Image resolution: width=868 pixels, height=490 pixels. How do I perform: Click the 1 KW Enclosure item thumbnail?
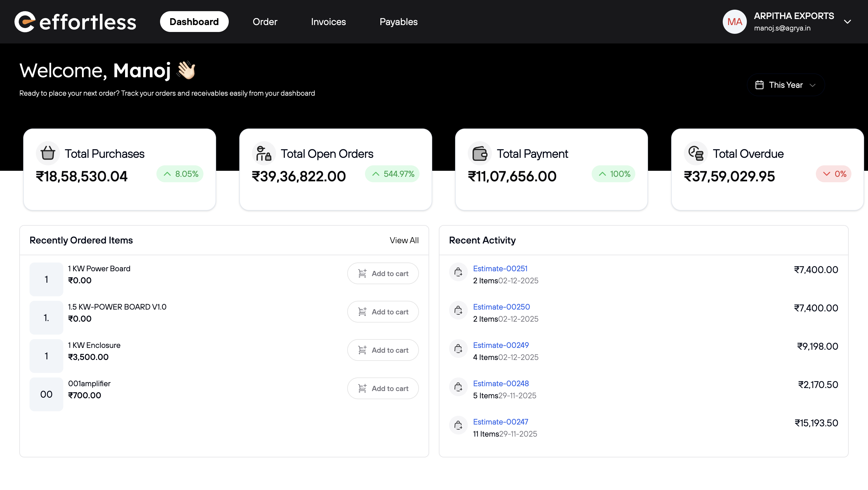click(x=46, y=356)
